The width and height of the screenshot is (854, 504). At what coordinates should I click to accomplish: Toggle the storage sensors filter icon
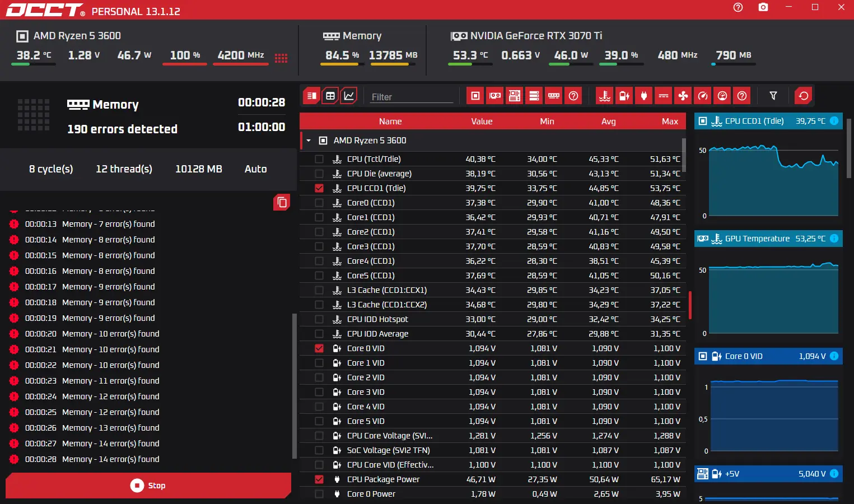[x=534, y=96]
